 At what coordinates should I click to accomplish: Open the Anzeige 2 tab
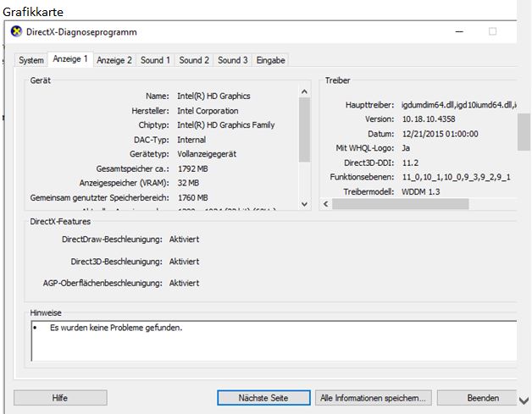click(x=114, y=60)
